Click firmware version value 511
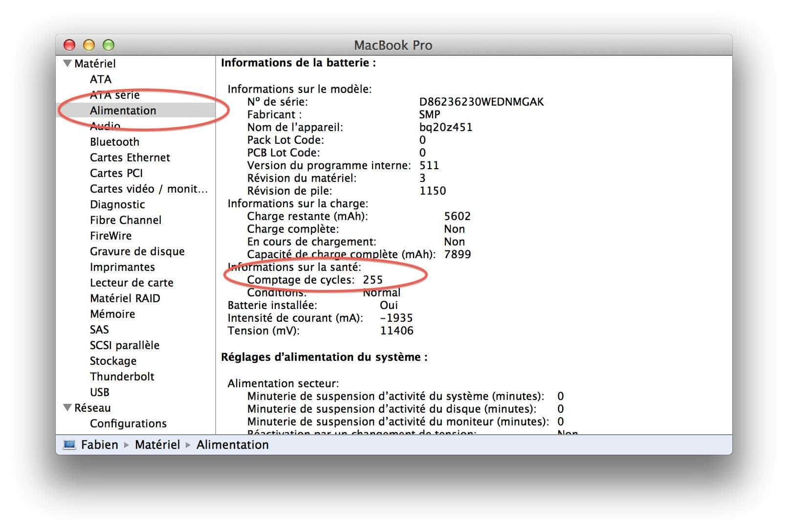This screenshot has width=788, height=532. coord(429,165)
